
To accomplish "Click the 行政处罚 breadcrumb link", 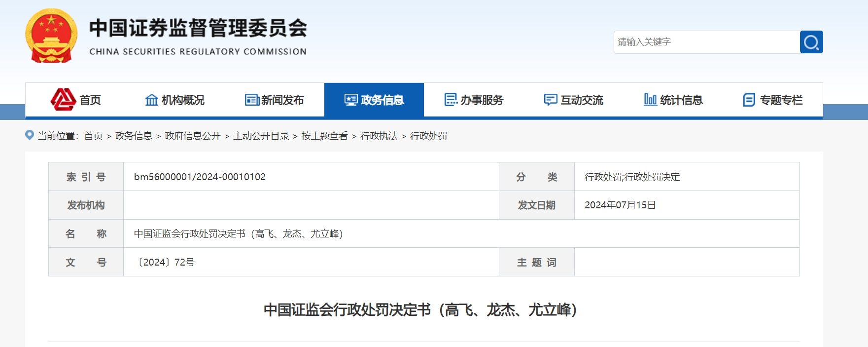I will pyautogui.click(x=429, y=136).
